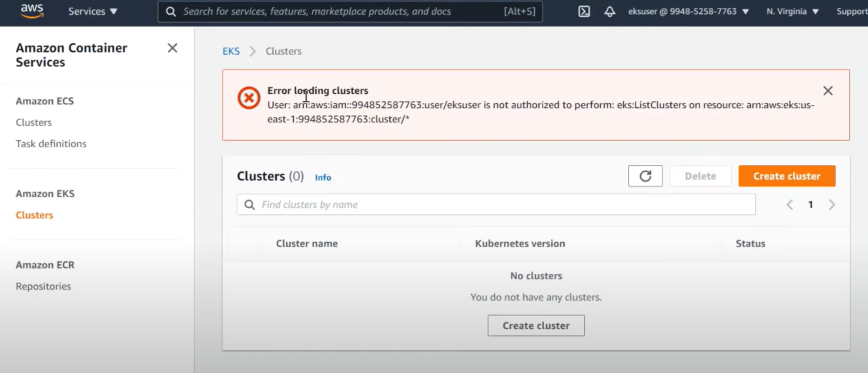
Task: Click the Amazon ECS section heading
Action: pyautogui.click(x=45, y=101)
